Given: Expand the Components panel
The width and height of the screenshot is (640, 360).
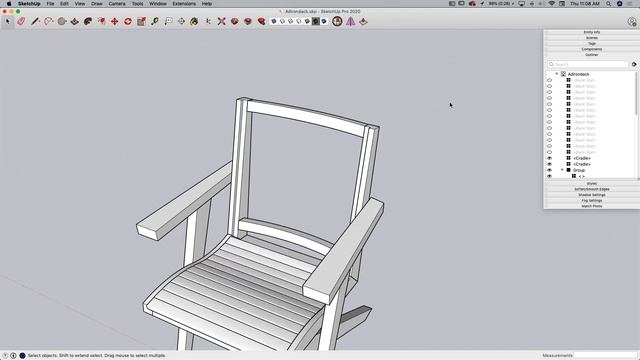Looking at the screenshot, I should [591, 49].
